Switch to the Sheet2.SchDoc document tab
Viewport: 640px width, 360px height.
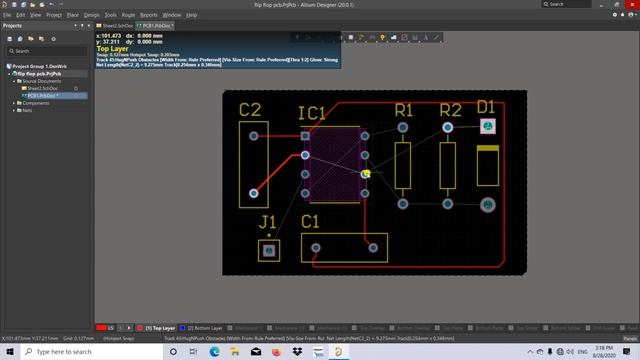[115, 25]
